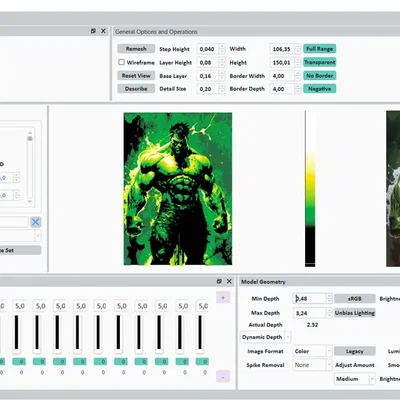Click the Reset View button

pos(136,76)
